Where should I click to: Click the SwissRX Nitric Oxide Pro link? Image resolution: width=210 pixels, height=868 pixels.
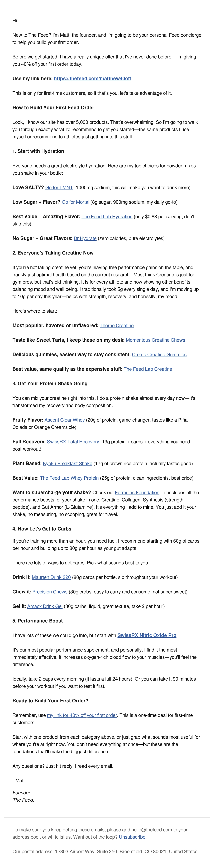click(x=147, y=635)
